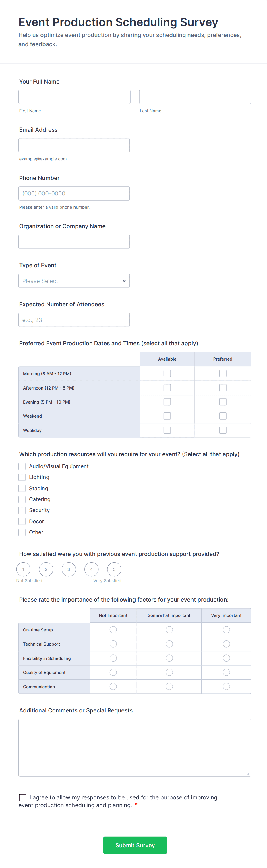Check the consent agreement checkbox
The height and width of the screenshot is (868, 267).
pyautogui.click(x=23, y=797)
